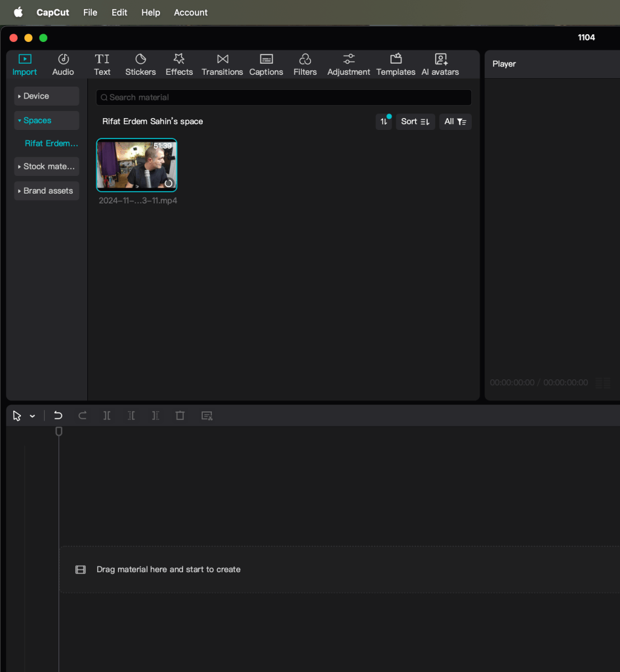This screenshot has height=672, width=620.
Task: Select the 51:39 video thumbnail
Action: [x=136, y=165]
